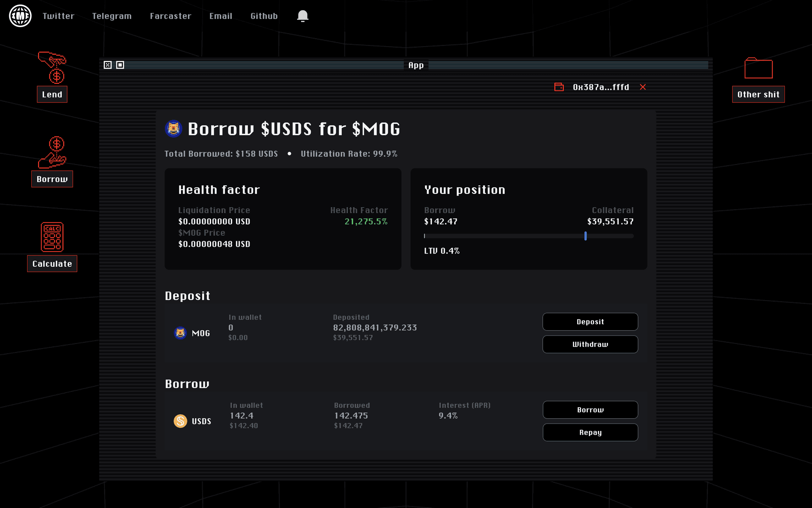
Task: Open the Telegram link
Action: point(112,16)
